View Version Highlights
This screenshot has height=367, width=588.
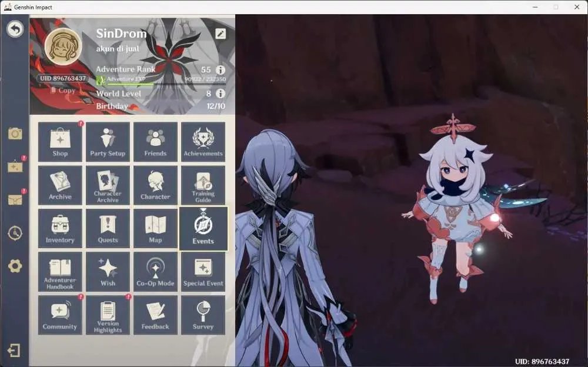pyautogui.click(x=108, y=315)
